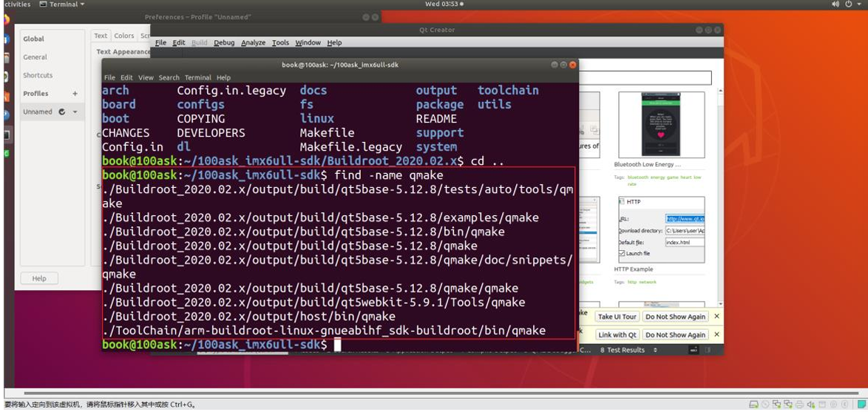Switch to the Text tab in Preferences
868x412 pixels.
101,36
